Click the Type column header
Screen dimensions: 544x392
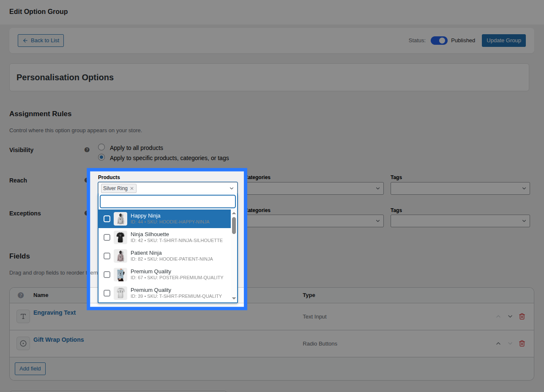309,295
